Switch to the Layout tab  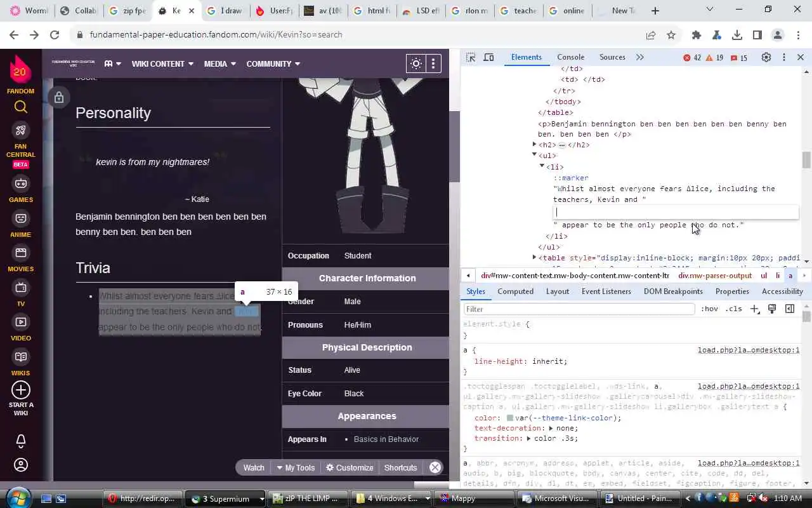[x=557, y=291]
